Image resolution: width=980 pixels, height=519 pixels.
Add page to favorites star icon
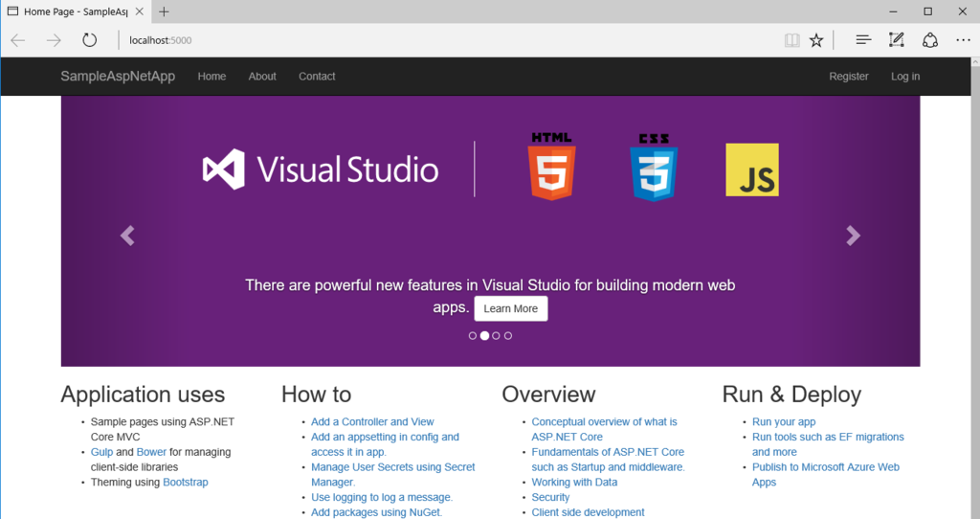pos(816,40)
